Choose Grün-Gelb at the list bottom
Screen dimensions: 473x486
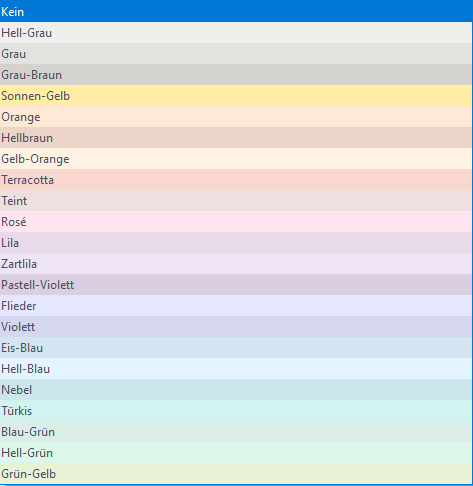[236, 473]
